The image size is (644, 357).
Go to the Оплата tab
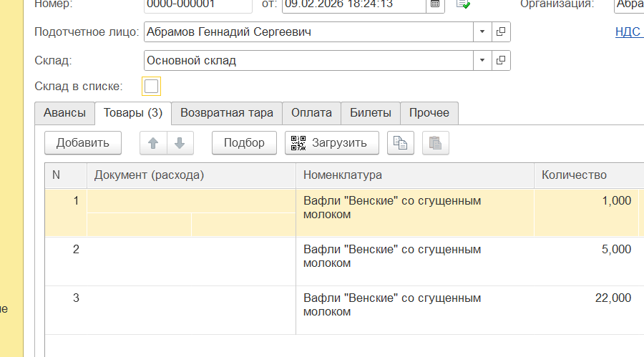[311, 113]
